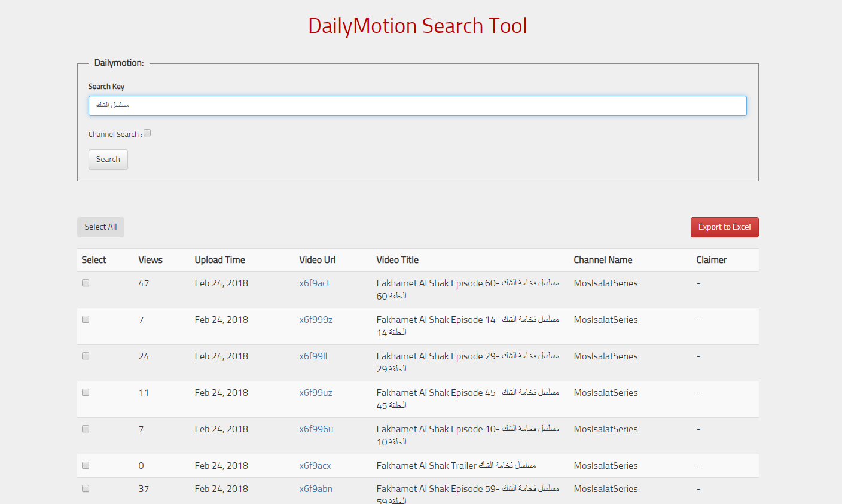The height and width of the screenshot is (504, 842).
Task: Open video link x6f9act
Action: click(315, 283)
